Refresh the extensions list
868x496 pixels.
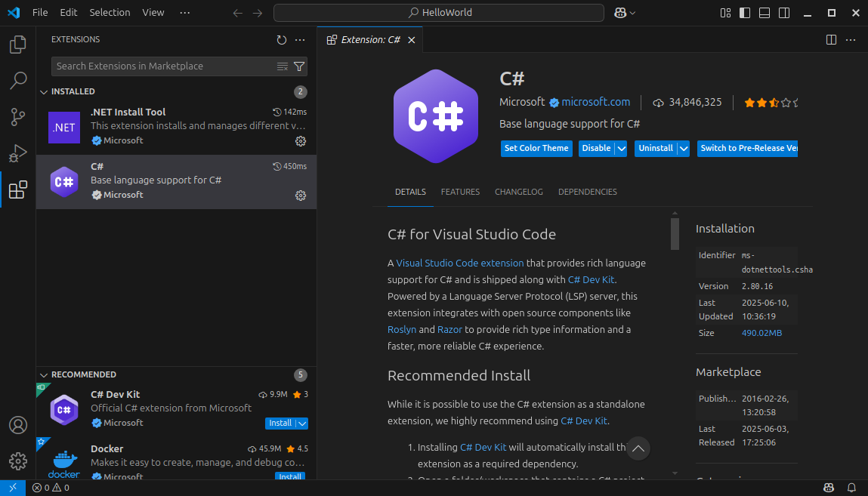tap(282, 40)
